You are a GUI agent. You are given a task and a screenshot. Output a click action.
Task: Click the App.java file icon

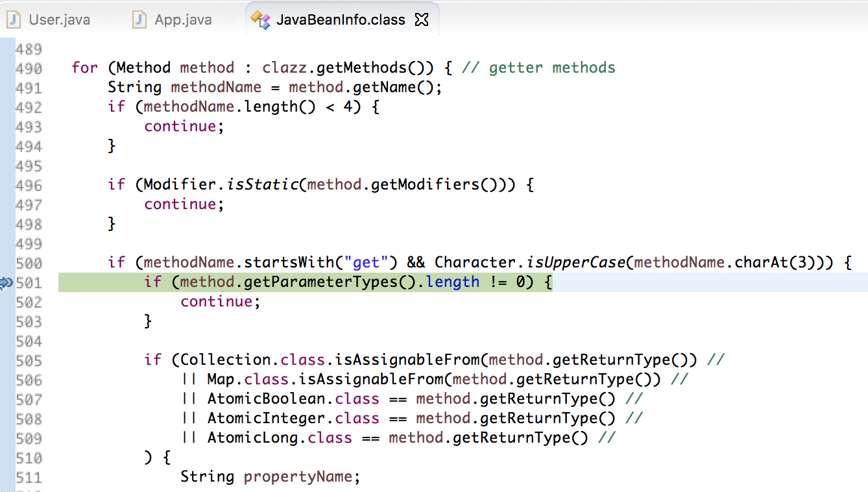[139, 20]
